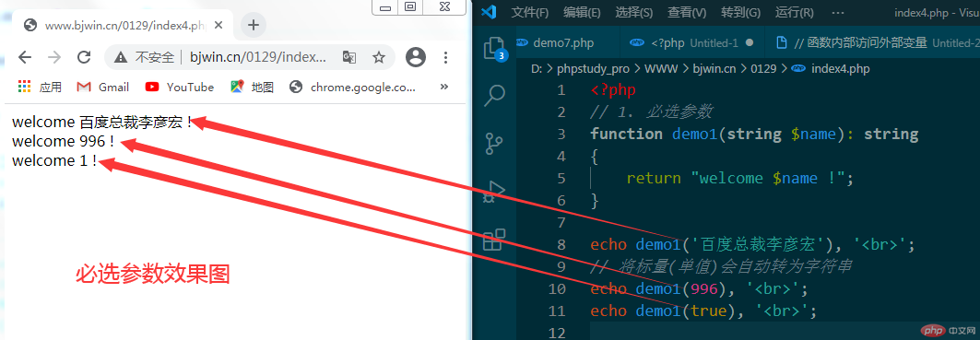Click D: drive in breadcrumb
This screenshot has width=980, height=340.
click(537, 69)
